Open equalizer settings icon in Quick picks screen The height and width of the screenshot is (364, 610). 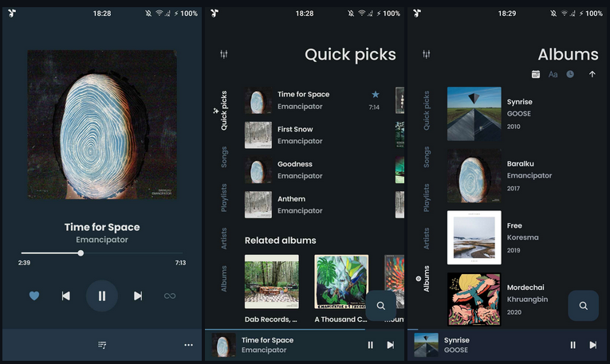(x=224, y=54)
